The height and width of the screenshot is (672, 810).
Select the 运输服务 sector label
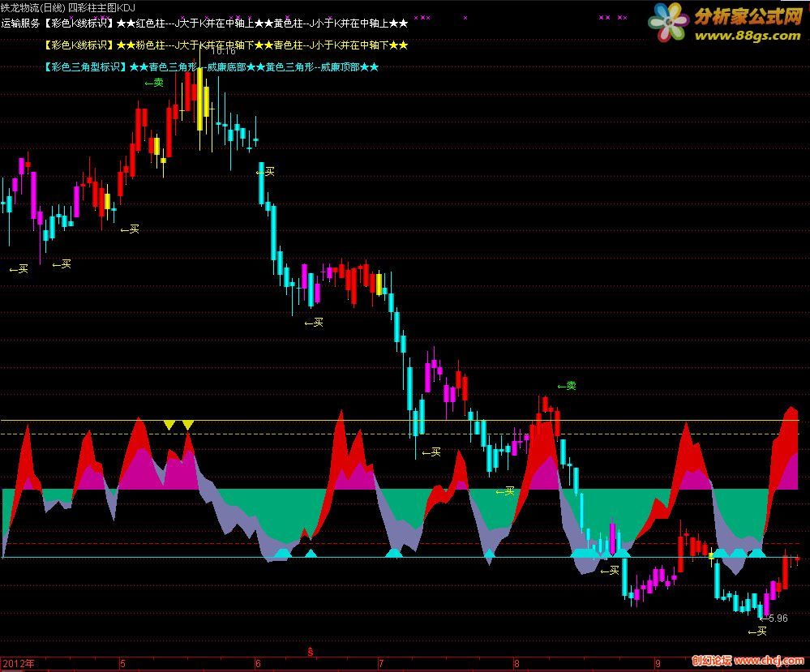[x=20, y=24]
